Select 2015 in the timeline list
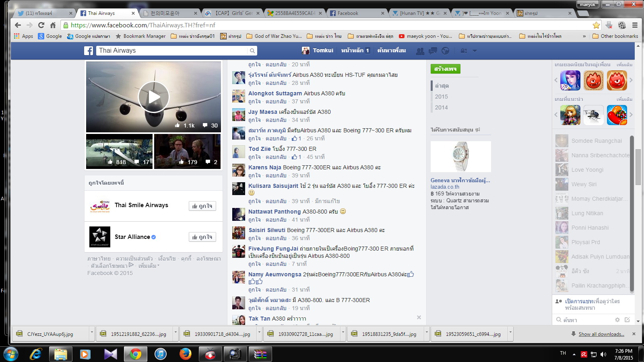This screenshot has width=644, height=362. pos(441,97)
